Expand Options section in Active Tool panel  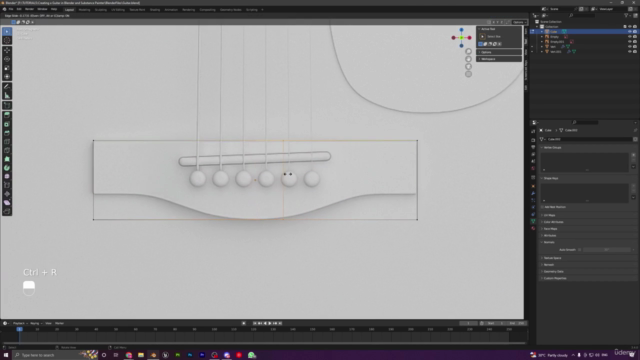point(499,52)
